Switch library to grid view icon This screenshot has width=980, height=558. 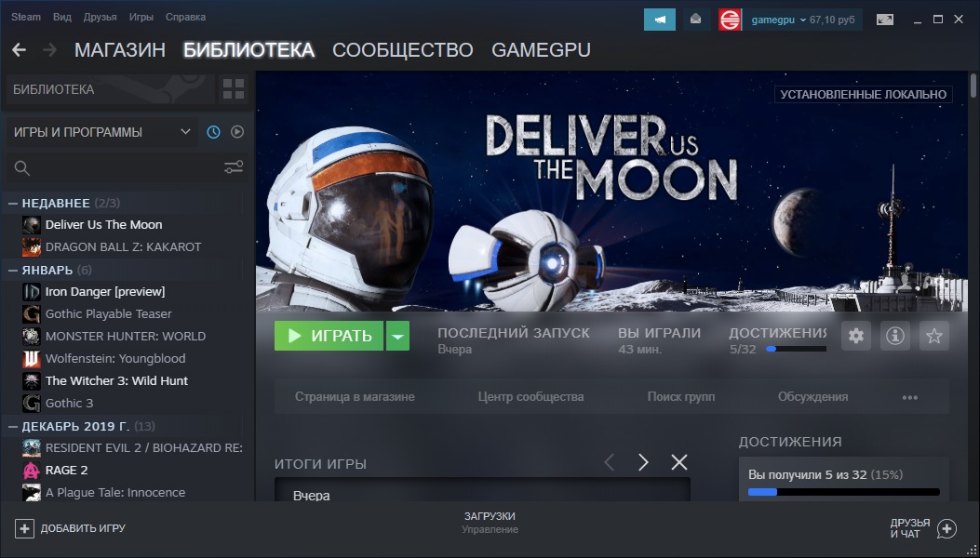[234, 89]
